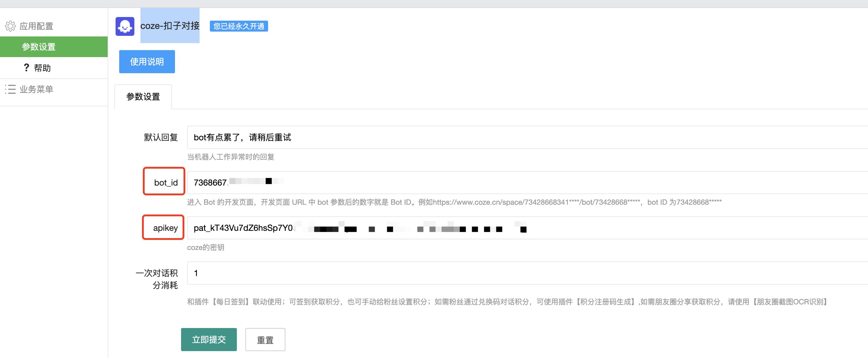This screenshot has height=359, width=868.
Task: Click the bot_id field label
Action: tap(166, 183)
